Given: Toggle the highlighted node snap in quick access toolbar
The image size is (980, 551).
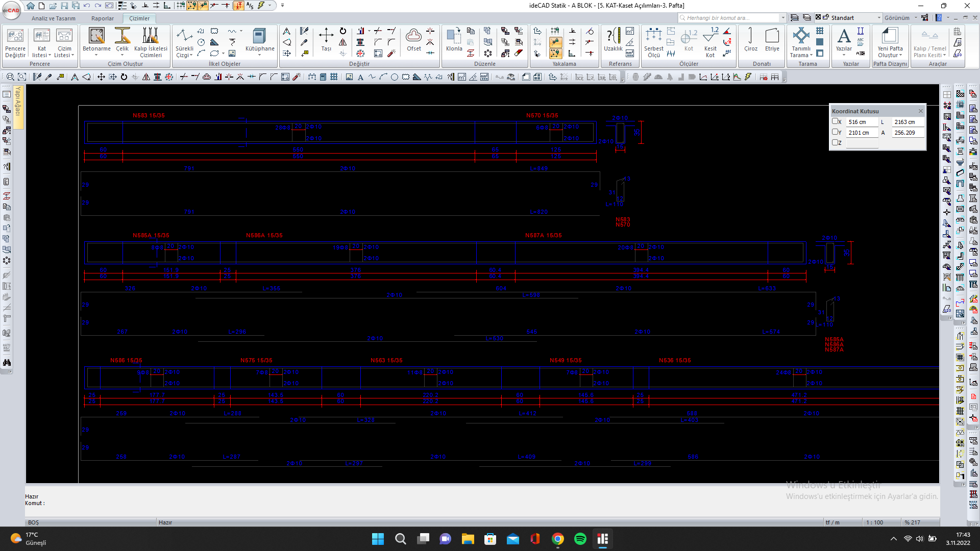Looking at the screenshot, I should tap(192, 6).
